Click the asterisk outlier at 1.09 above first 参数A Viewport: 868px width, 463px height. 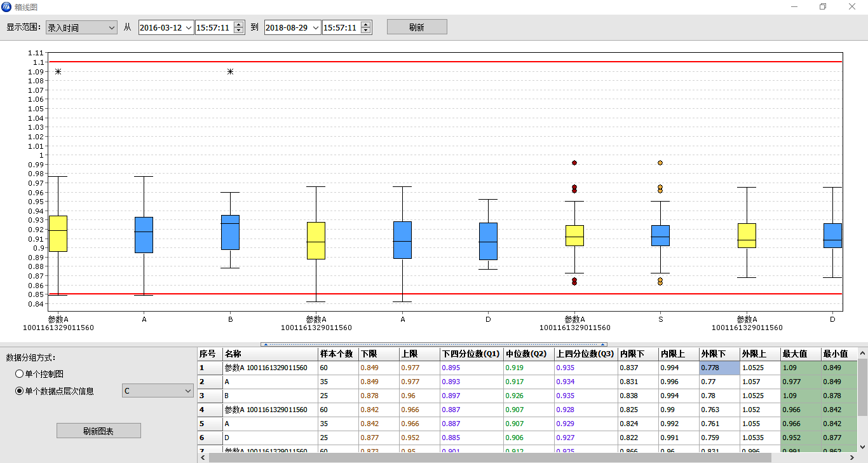click(58, 72)
